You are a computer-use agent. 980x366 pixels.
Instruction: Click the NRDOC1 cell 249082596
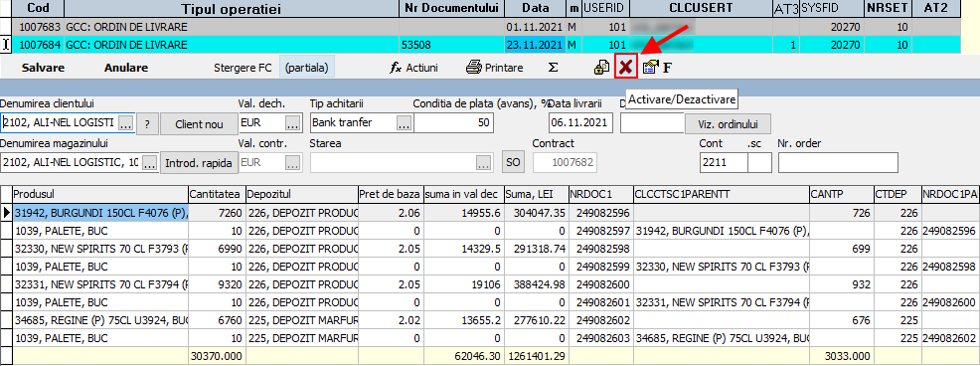600,213
